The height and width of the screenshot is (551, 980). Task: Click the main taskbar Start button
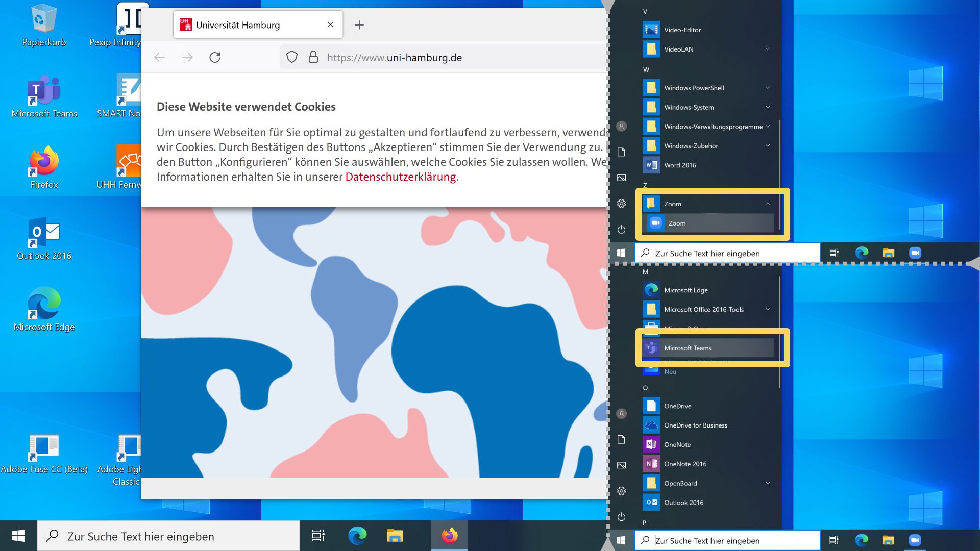pyautogui.click(x=18, y=536)
